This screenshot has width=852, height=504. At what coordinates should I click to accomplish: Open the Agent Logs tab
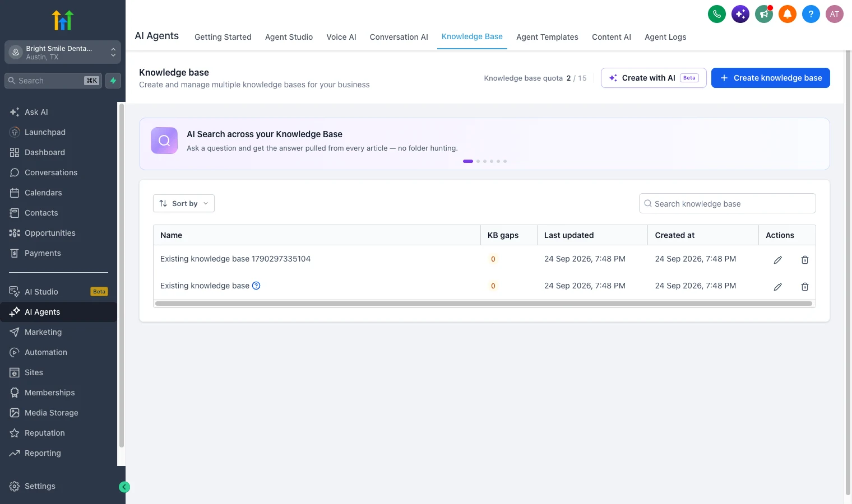(665, 37)
